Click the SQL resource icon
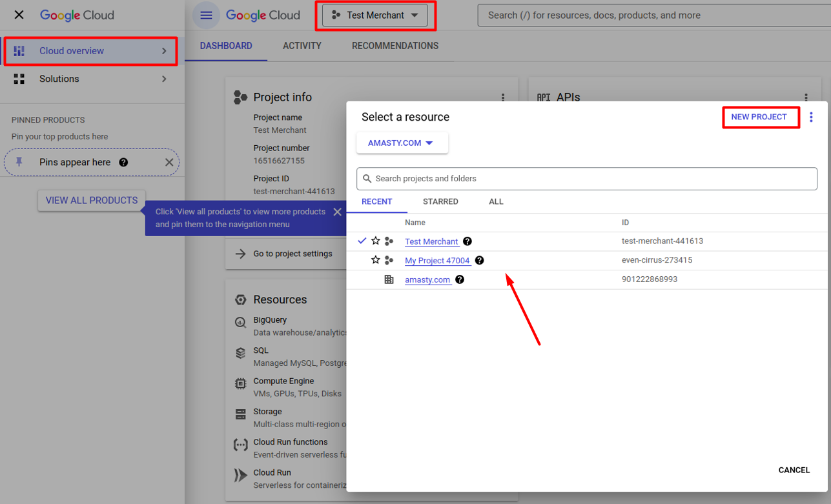 [240, 353]
